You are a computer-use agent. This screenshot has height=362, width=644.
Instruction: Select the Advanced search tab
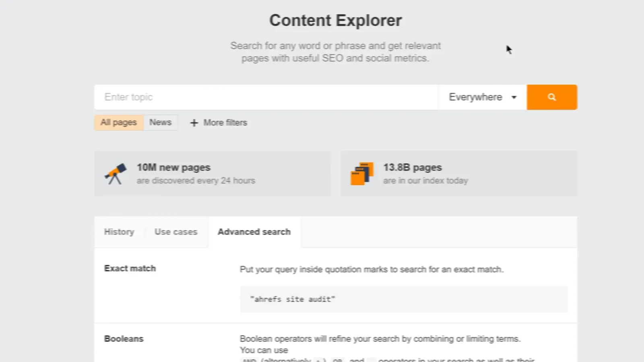pyautogui.click(x=254, y=232)
